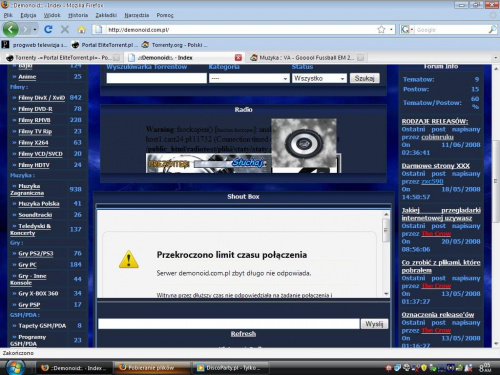This screenshot has height=375, width=500.
Task: Open the Portal EliteTorrent.pl bookmark
Action: click(x=105, y=45)
